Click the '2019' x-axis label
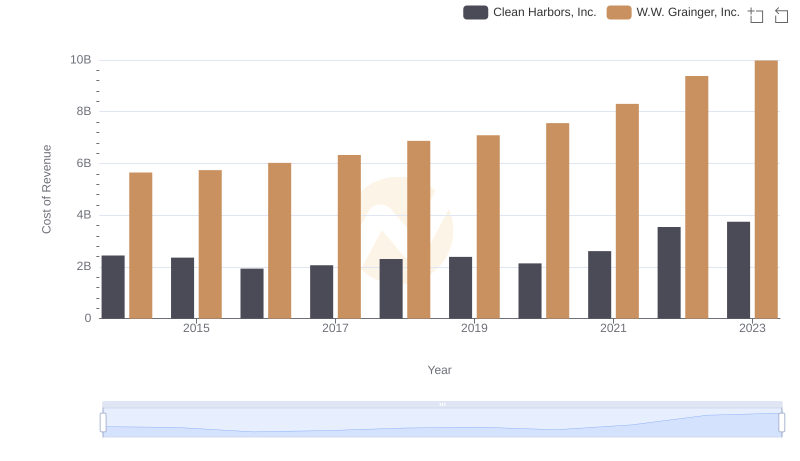The height and width of the screenshot is (461, 800). point(474,328)
